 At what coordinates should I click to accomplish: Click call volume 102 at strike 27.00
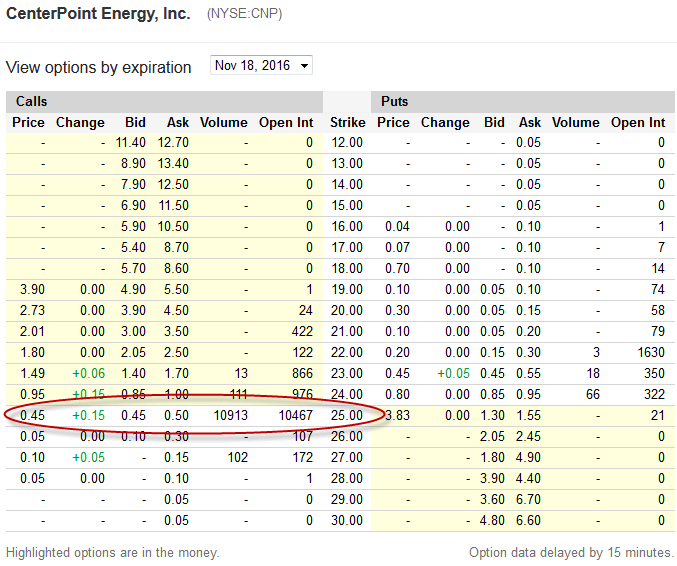pos(238,457)
